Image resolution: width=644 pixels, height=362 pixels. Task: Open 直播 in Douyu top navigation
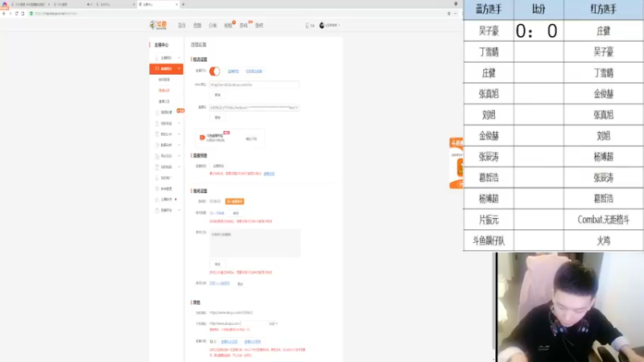[197, 26]
